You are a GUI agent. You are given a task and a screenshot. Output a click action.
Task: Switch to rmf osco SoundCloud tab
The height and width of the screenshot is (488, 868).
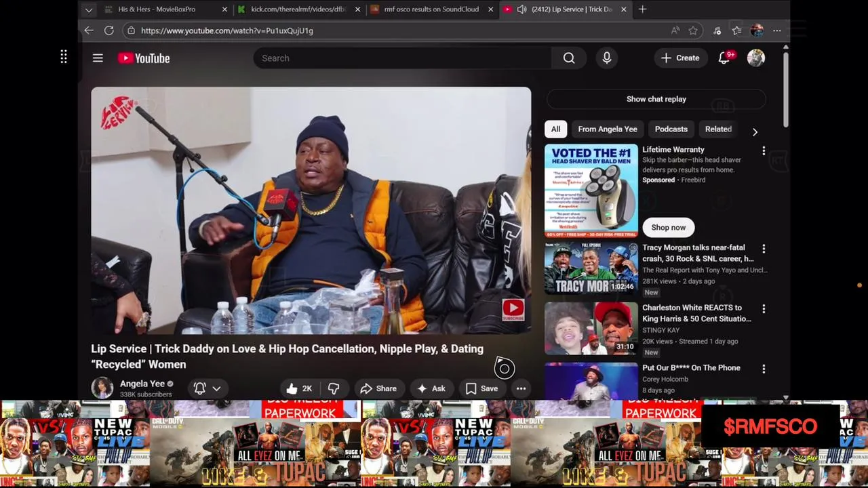click(431, 9)
